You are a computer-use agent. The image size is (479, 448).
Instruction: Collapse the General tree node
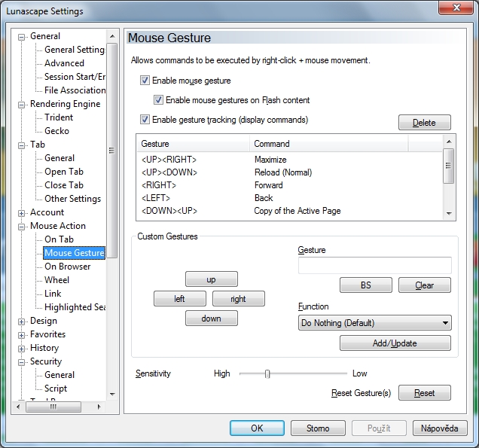(x=21, y=37)
